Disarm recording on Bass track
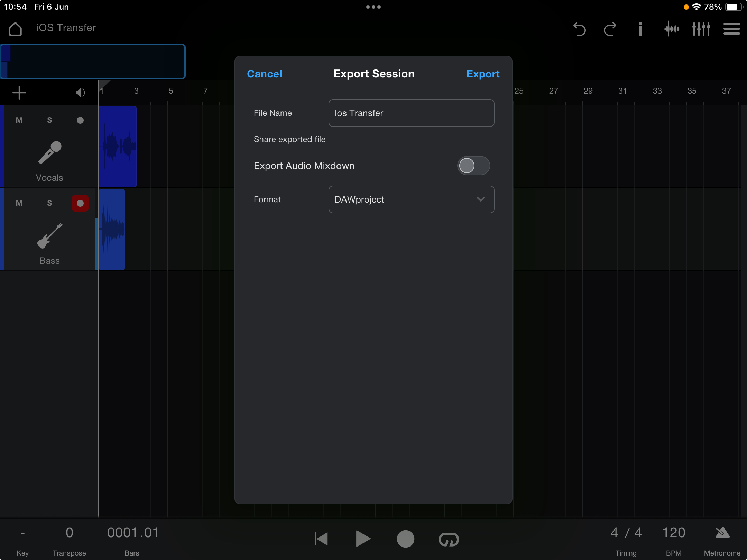This screenshot has width=747, height=560. pos(80,203)
